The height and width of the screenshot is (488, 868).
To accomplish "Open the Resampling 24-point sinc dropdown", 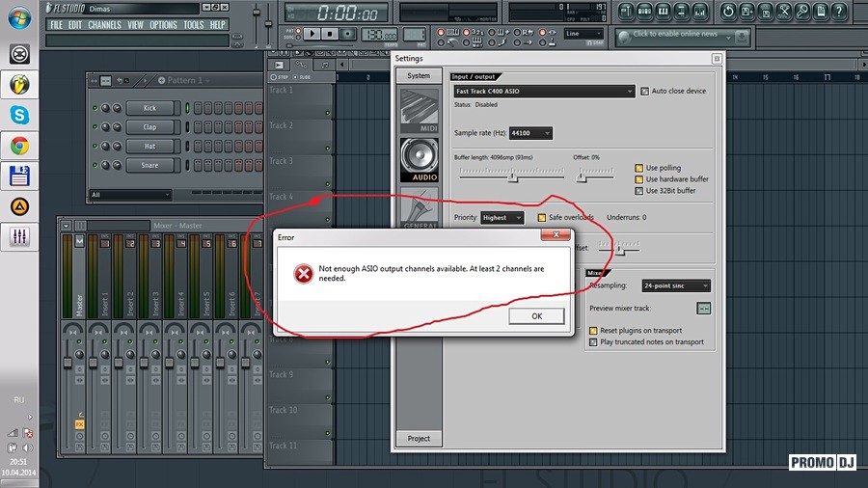I will 676,286.
